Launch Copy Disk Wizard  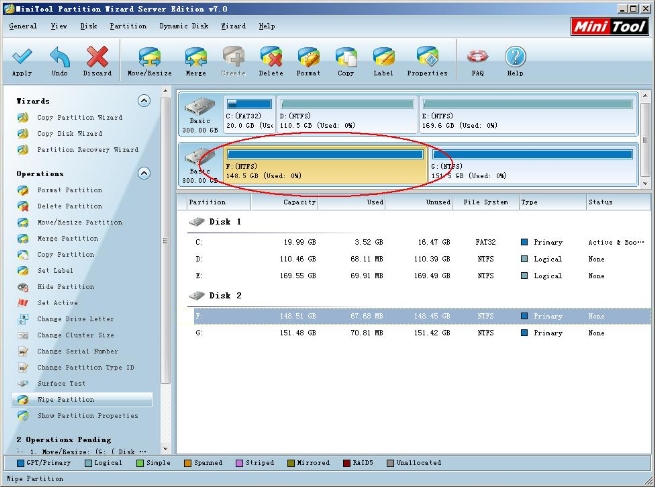point(69,134)
